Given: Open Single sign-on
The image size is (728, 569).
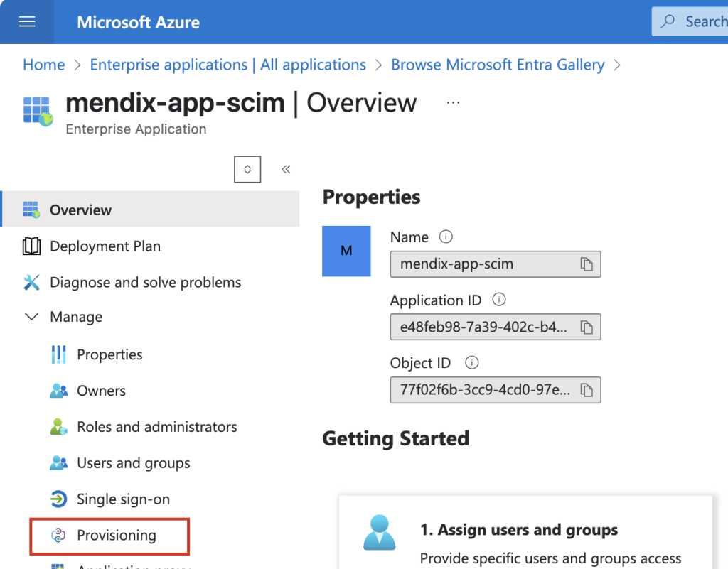Looking at the screenshot, I should (124, 499).
